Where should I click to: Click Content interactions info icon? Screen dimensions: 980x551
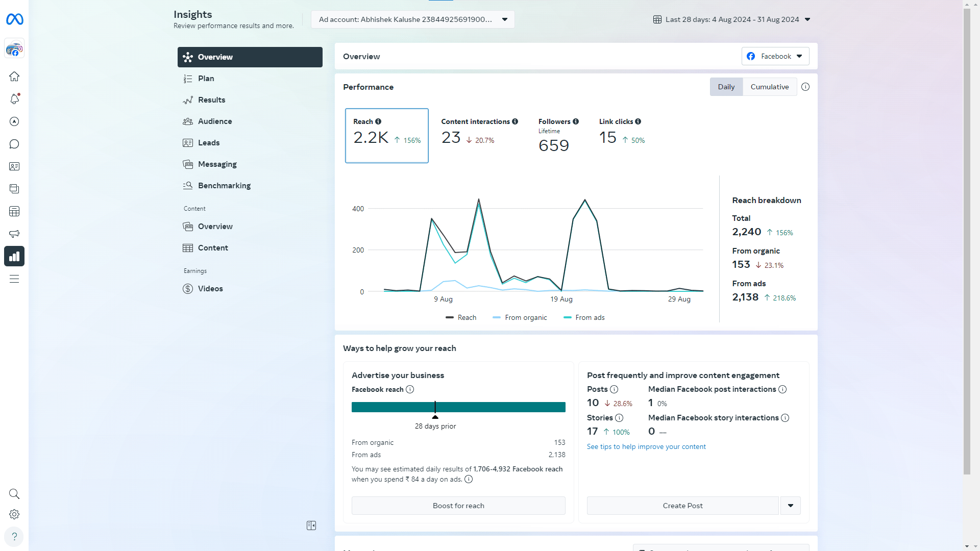click(x=515, y=121)
